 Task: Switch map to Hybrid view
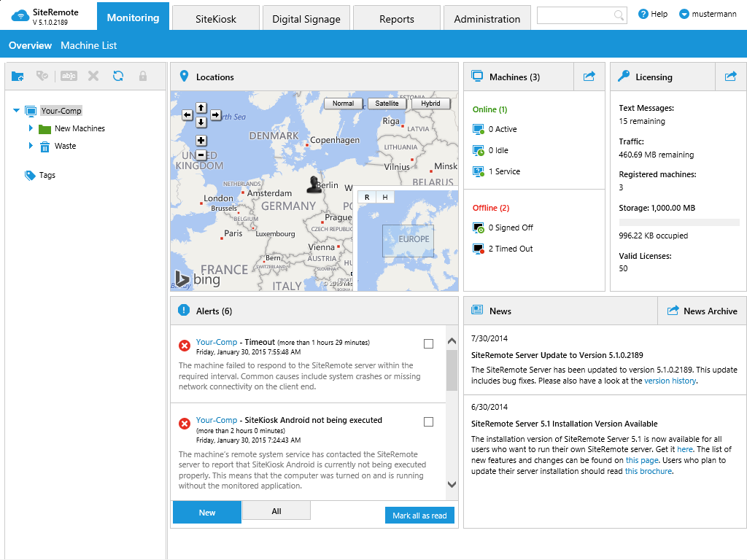(430, 104)
